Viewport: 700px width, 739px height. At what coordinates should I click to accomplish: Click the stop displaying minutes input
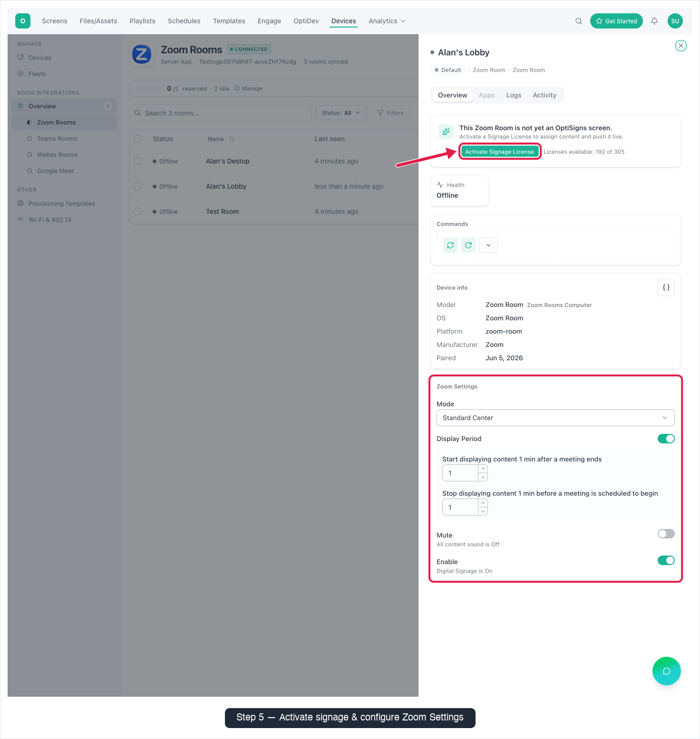click(460, 507)
